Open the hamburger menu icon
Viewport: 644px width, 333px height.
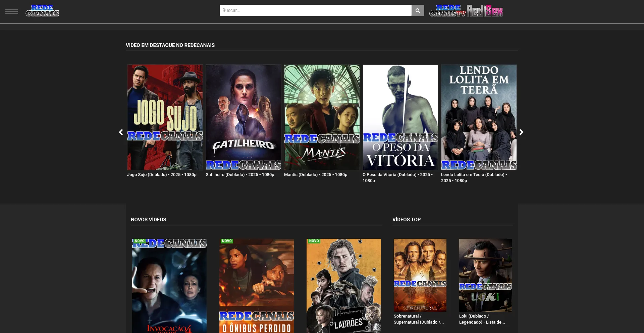coord(12,11)
